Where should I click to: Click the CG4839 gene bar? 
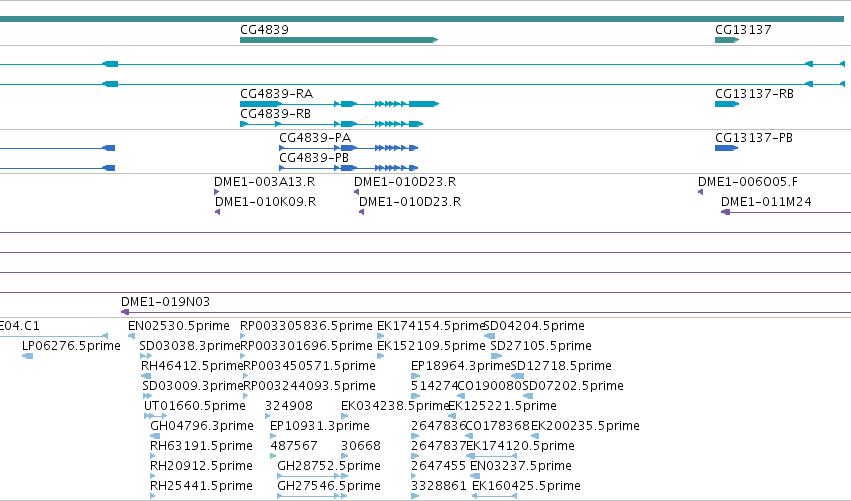click(x=339, y=40)
